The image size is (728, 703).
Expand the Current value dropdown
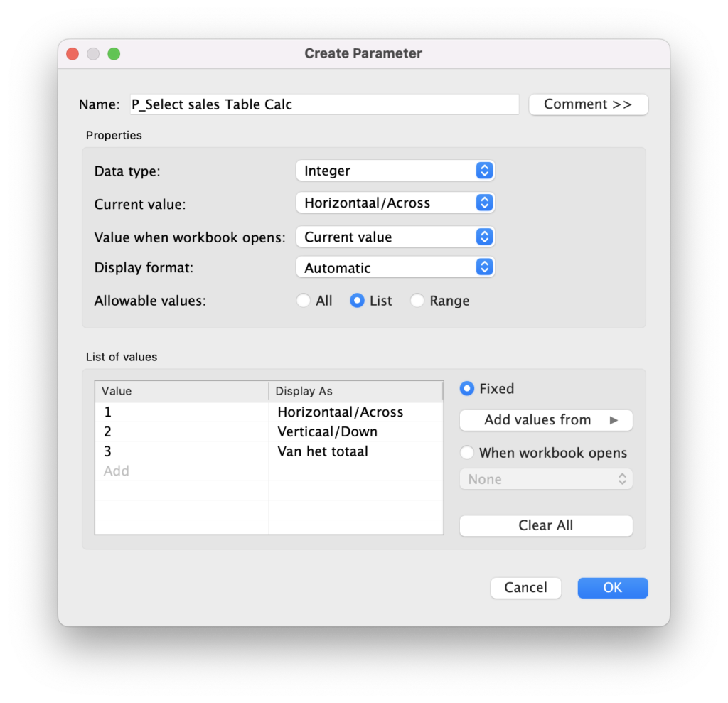(x=395, y=203)
